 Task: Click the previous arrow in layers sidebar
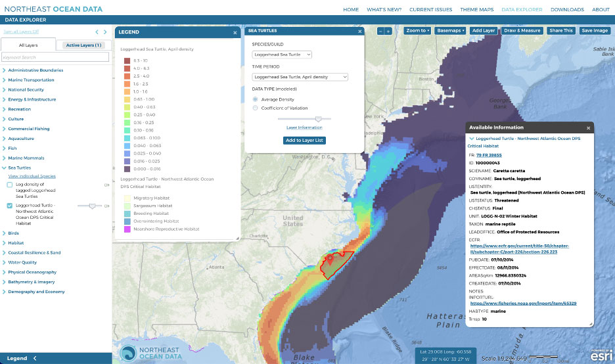tap(97, 32)
